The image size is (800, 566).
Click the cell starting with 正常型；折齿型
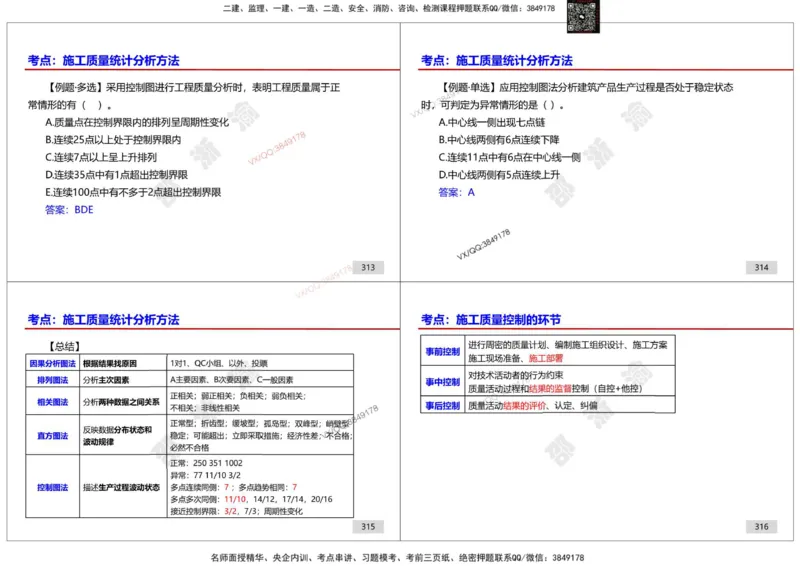(260, 435)
